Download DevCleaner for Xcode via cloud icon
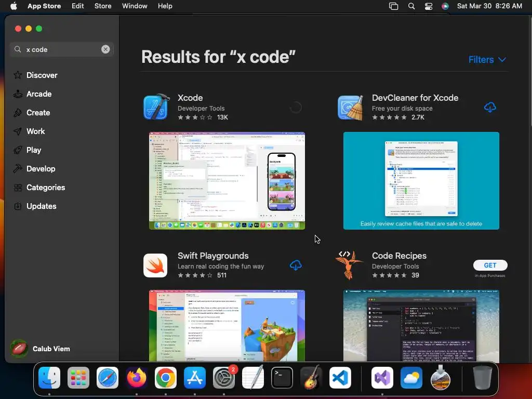532x399 pixels. pyautogui.click(x=490, y=108)
